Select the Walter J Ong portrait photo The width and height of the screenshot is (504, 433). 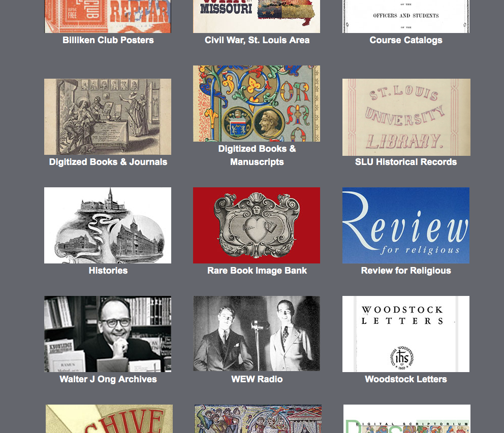click(108, 334)
